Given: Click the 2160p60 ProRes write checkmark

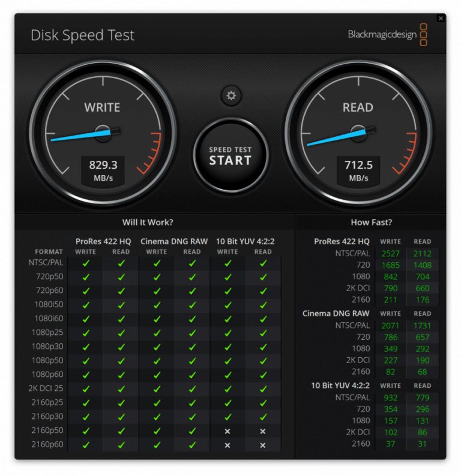Looking at the screenshot, I should point(86,445).
